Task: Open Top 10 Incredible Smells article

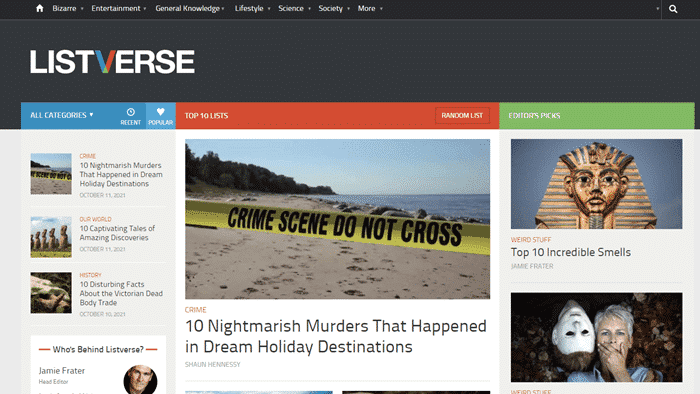Action: click(x=571, y=253)
